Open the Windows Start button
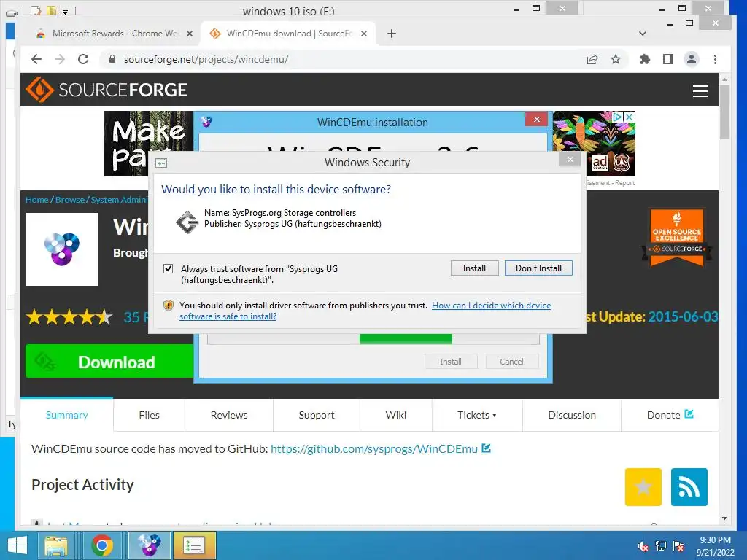The image size is (747, 560). point(18,545)
